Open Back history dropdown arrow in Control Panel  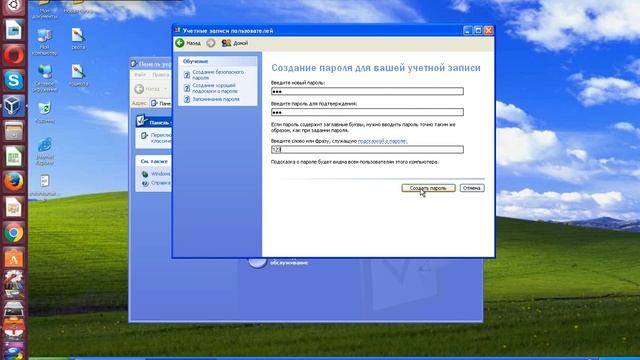pyautogui.click(x=166, y=89)
